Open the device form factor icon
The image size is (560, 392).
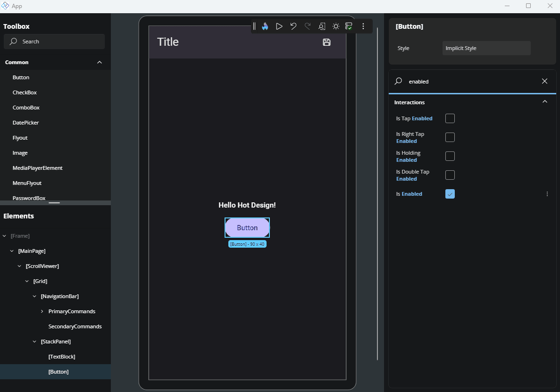tap(349, 26)
